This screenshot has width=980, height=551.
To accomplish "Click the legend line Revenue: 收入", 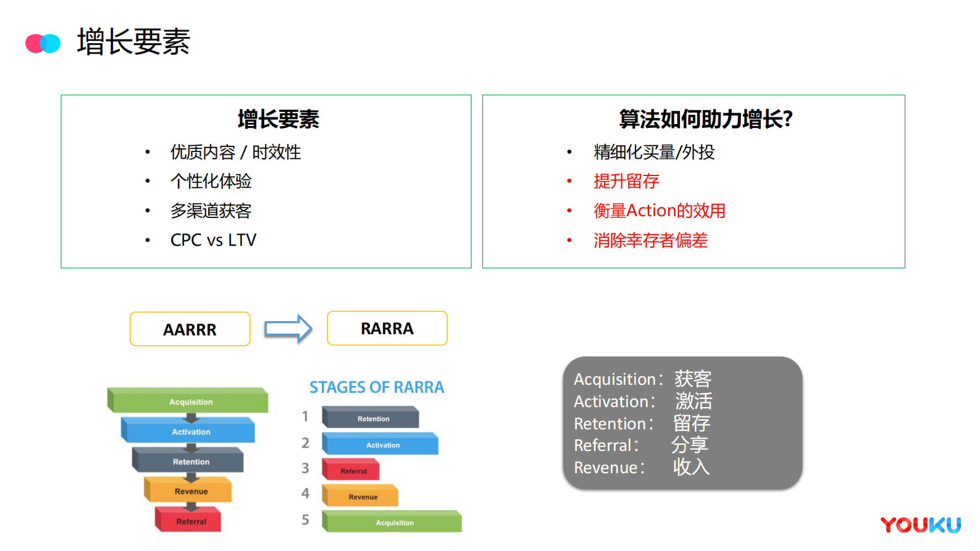I will coord(642,467).
